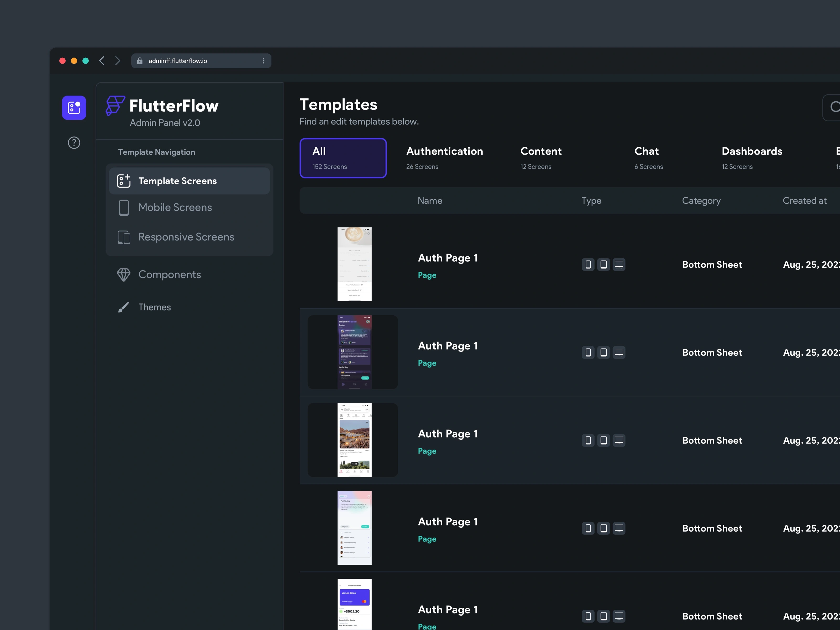Click the Template Navigation heading
The width and height of the screenshot is (840, 630).
[156, 152]
